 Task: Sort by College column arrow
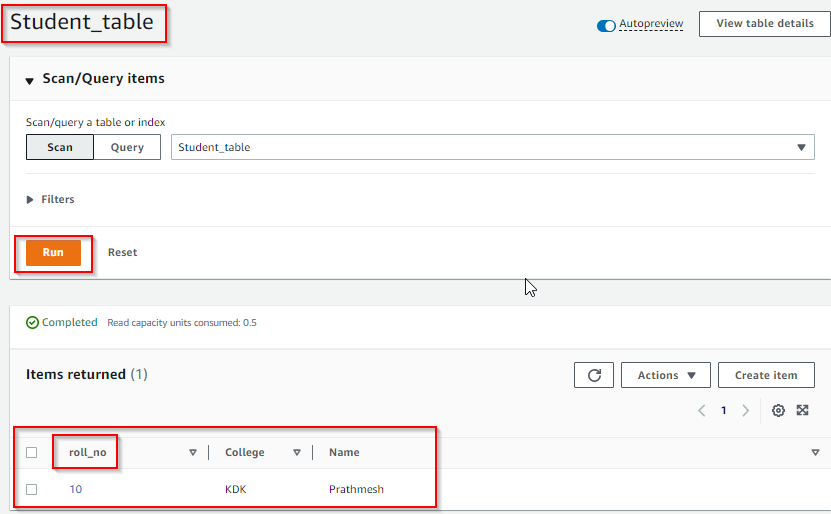(297, 453)
